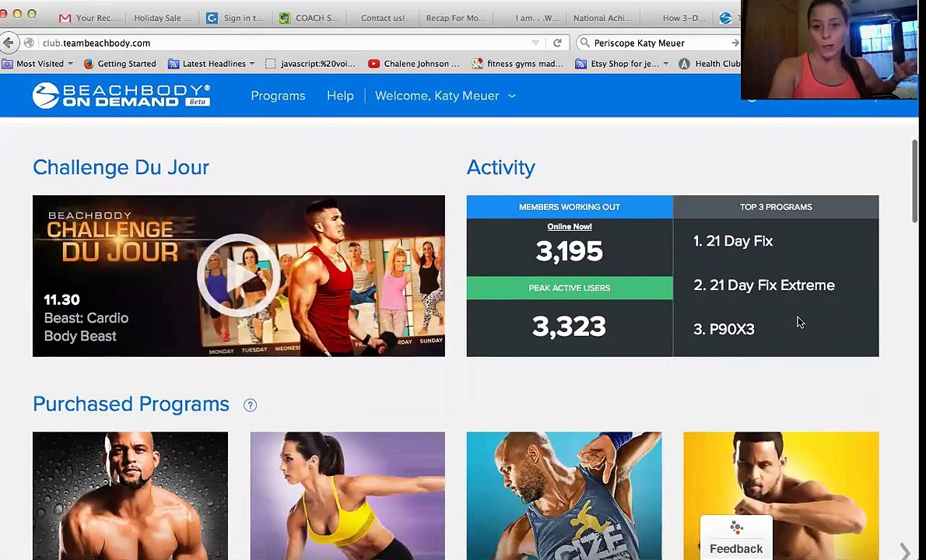Open the Getting Started bookmark
Image resolution: width=926 pixels, height=560 pixels.
click(x=120, y=64)
